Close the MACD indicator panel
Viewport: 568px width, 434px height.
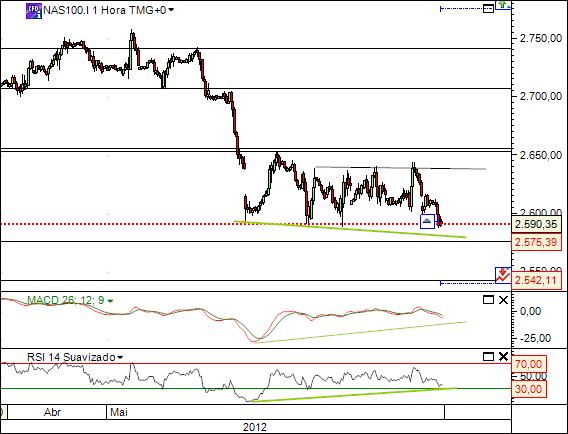click(504, 300)
